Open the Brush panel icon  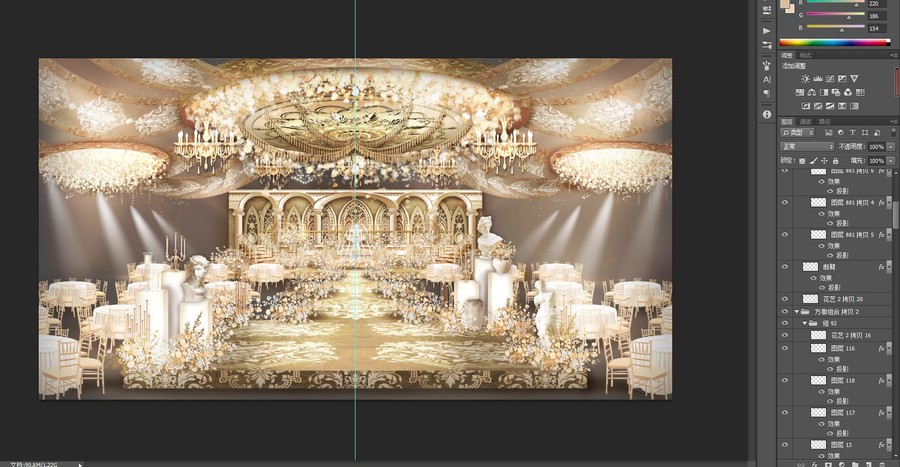[x=767, y=65]
